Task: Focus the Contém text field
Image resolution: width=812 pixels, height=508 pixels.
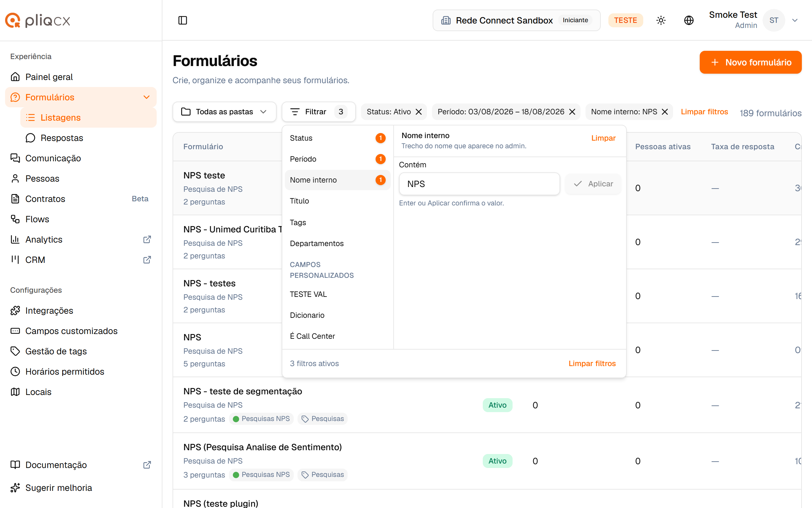Action: pos(479,184)
